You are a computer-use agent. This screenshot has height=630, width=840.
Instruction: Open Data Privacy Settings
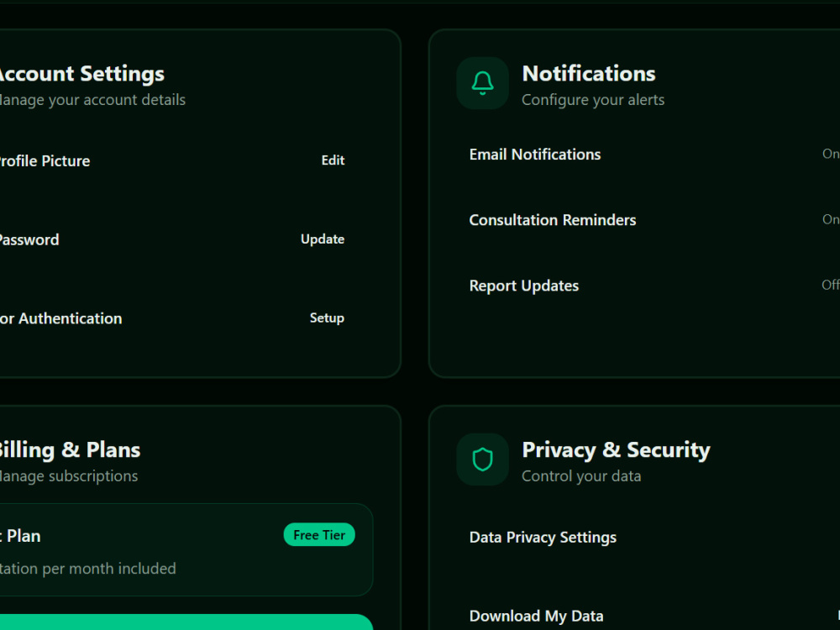click(543, 538)
